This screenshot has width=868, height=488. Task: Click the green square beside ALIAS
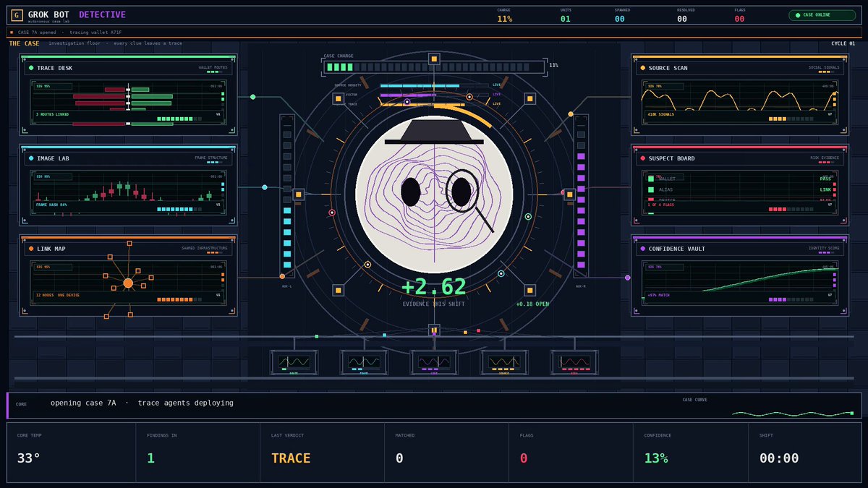click(651, 189)
